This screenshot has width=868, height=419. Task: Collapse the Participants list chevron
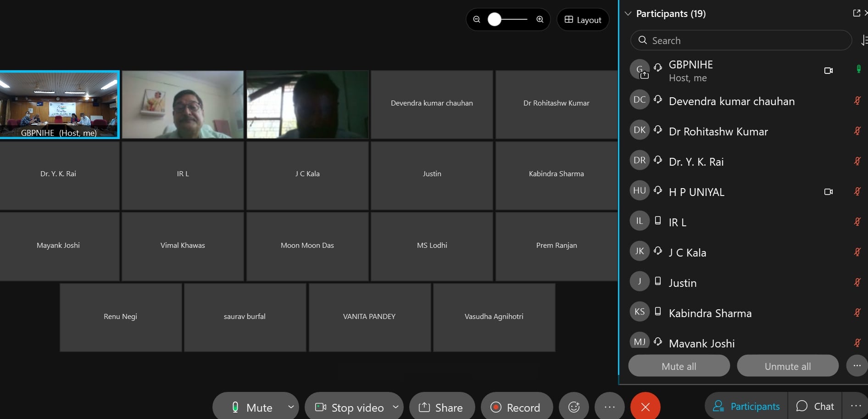628,13
